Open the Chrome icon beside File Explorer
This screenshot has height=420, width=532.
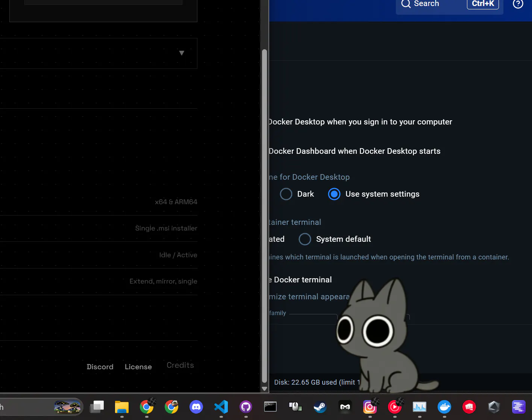click(x=147, y=407)
